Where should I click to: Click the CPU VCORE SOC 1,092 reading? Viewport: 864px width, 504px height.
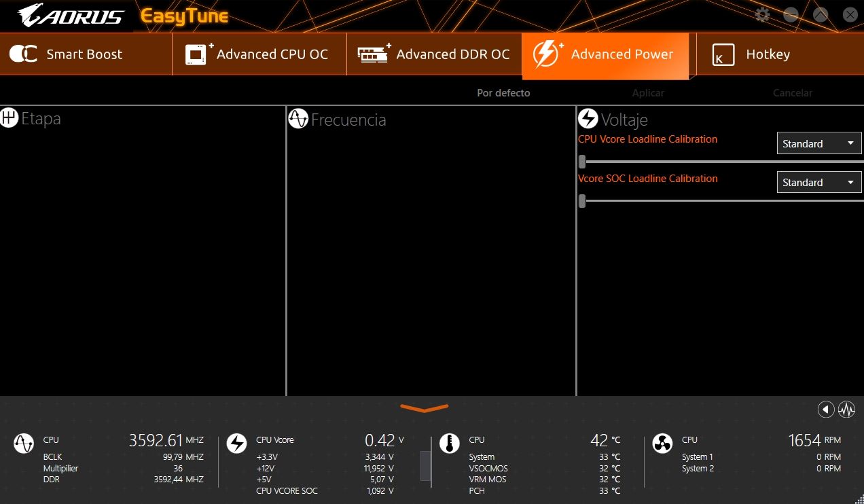tap(380, 490)
